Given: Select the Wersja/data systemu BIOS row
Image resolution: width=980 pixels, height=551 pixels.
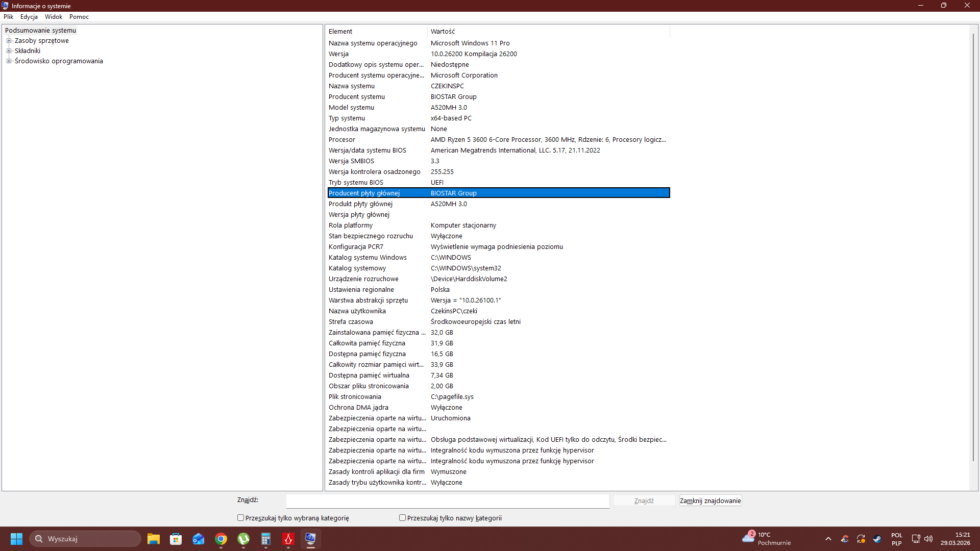Looking at the screenshot, I should (499, 151).
